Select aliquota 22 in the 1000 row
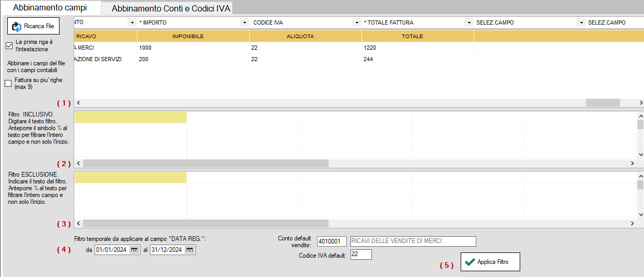Image resolution: width=644 pixels, height=277 pixels. pyautogui.click(x=306, y=48)
